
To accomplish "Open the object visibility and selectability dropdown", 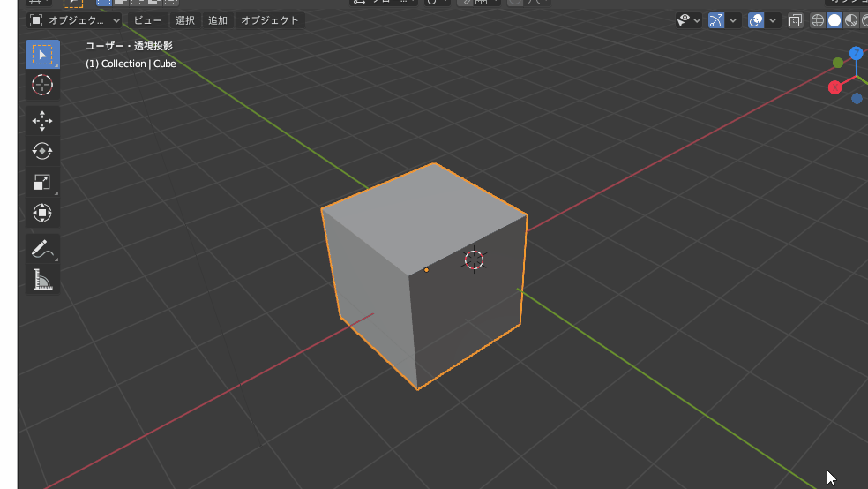I will (689, 20).
